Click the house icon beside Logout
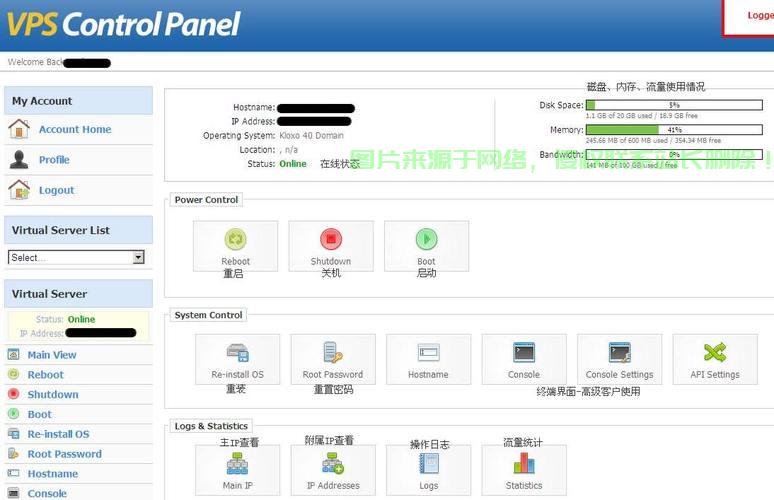The width and height of the screenshot is (774, 500). pyautogui.click(x=19, y=190)
